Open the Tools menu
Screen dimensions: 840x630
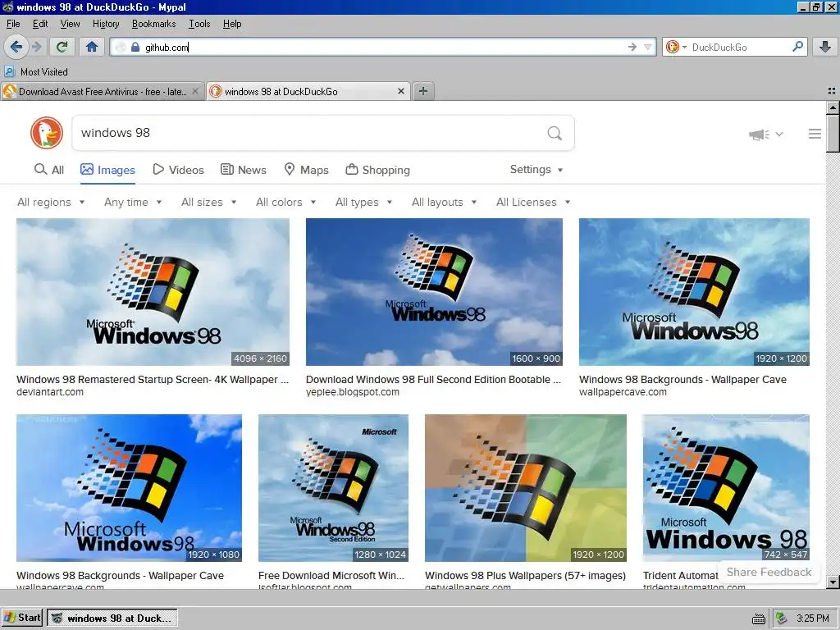[x=199, y=24]
